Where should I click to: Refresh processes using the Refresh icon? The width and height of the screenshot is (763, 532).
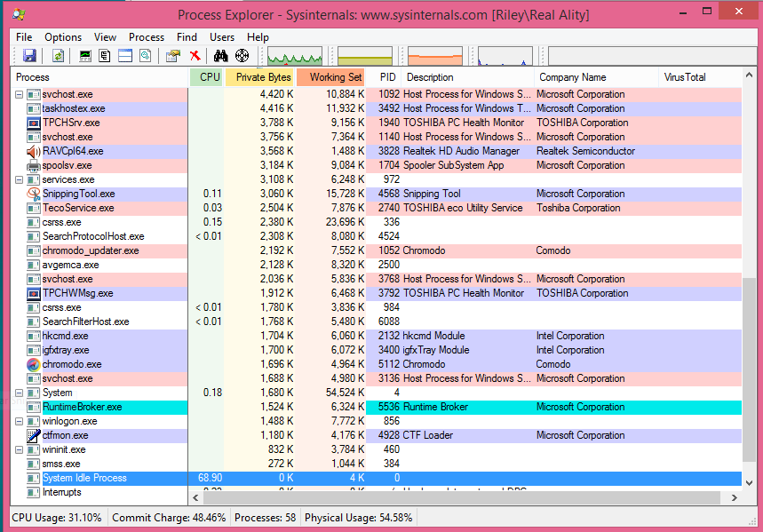tap(57, 55)
